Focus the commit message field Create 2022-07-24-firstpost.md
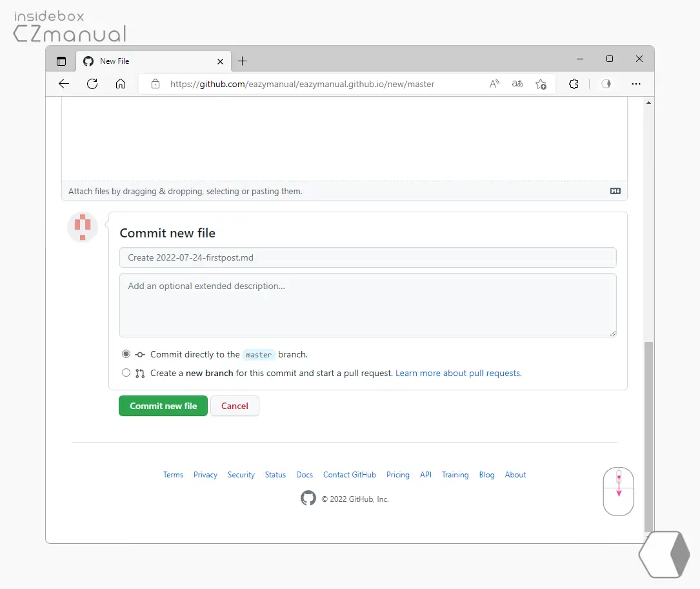 368,257
